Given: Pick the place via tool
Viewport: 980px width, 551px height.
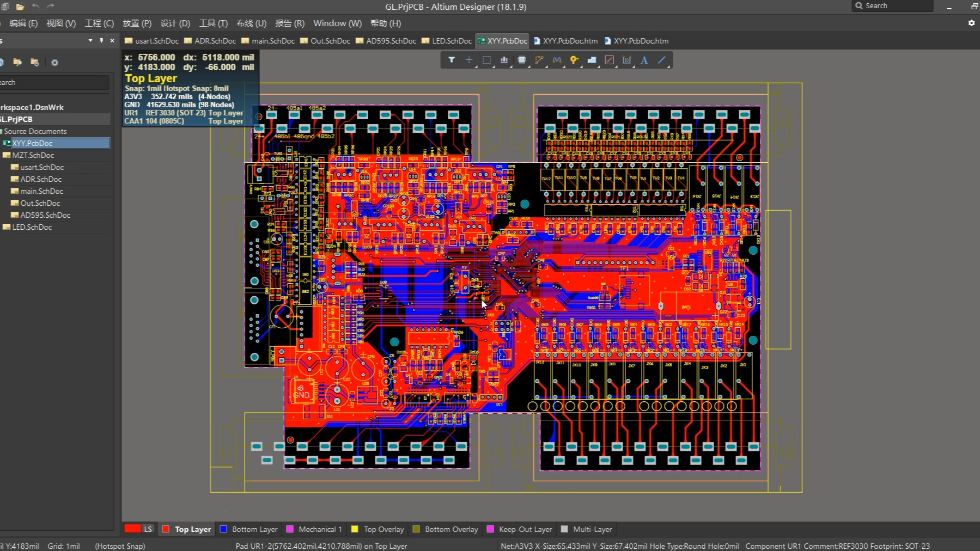Looking at the screenshot, I should [x=574, y=60].
